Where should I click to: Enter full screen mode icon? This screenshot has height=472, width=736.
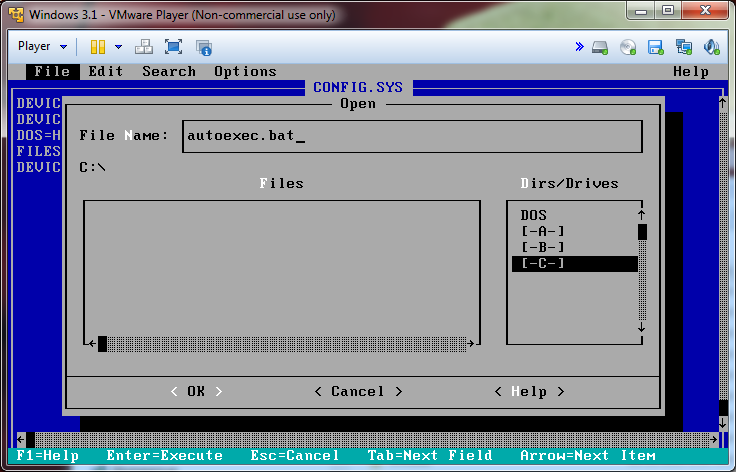pos(173,47)
